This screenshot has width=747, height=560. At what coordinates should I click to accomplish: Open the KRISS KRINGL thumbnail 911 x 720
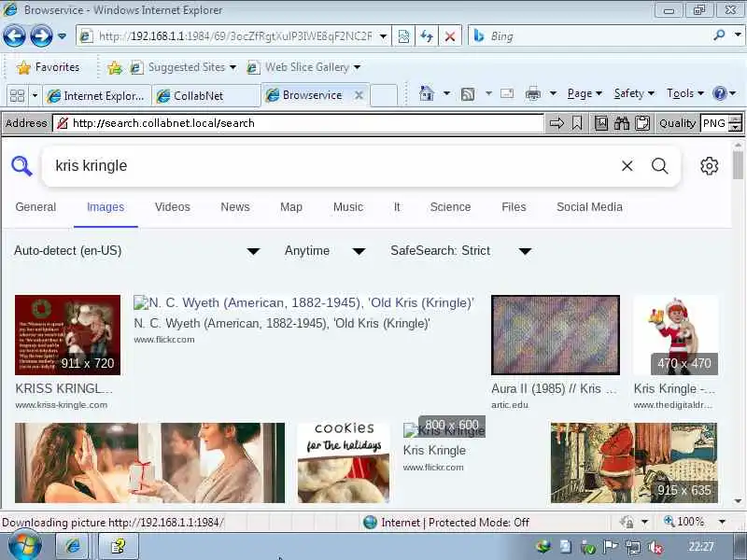coord(67,335)
